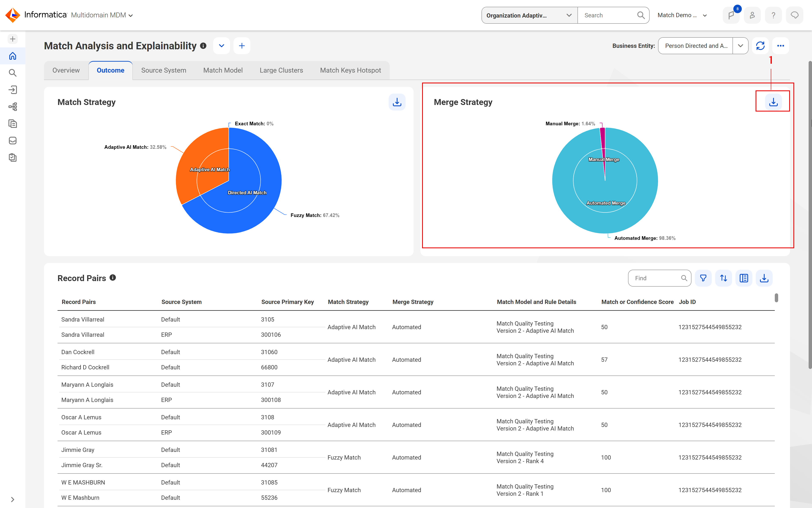The height and width of the screenshot is (508, 812).
Task: Click the magnifier in the top Search box
Action: coord(641,15)
